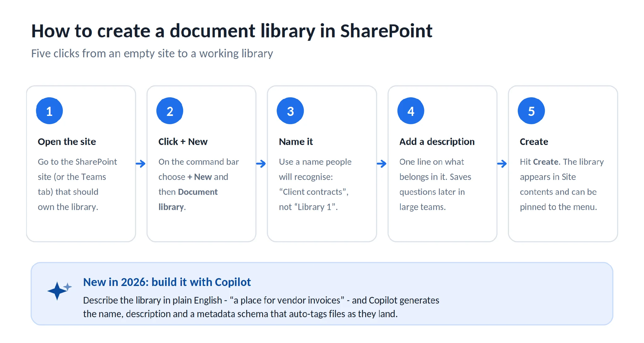Click the bold "+ New" in step 2 body

200,177
